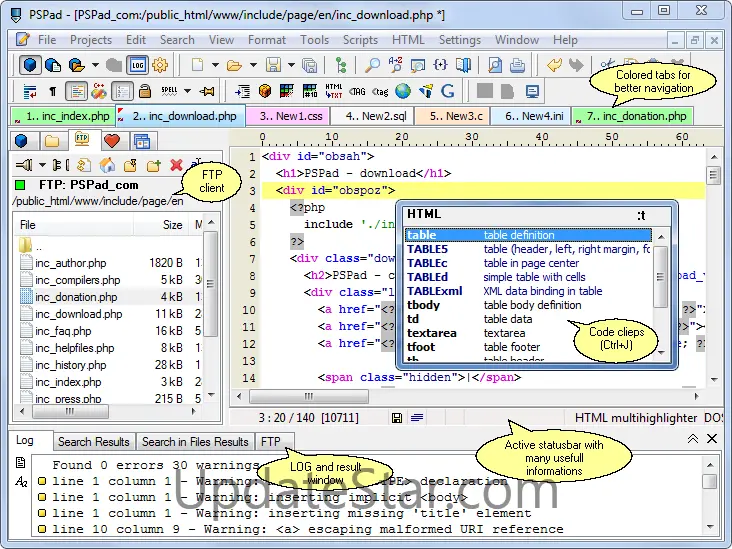Open the Search in Files Results tab
This screenshot has height=549, width=732.
pyautogui.click(x=195, y=442)
